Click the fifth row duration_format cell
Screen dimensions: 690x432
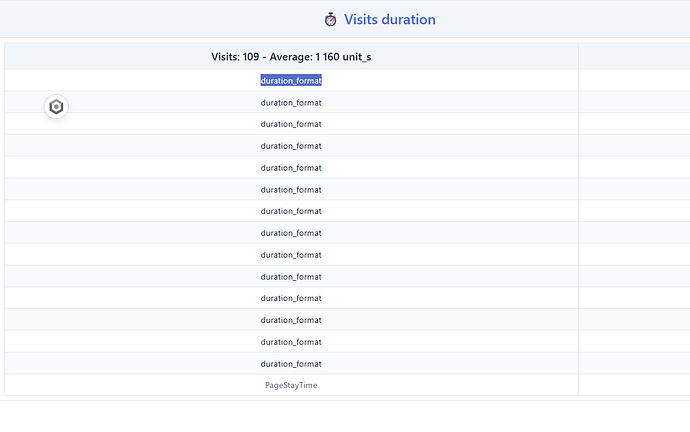291,168
